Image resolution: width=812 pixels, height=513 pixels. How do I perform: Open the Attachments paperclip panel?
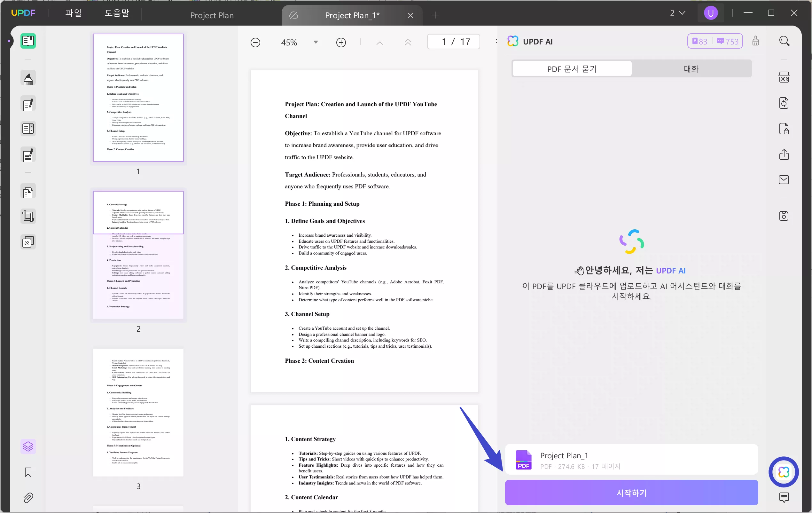tap(28, 498)
